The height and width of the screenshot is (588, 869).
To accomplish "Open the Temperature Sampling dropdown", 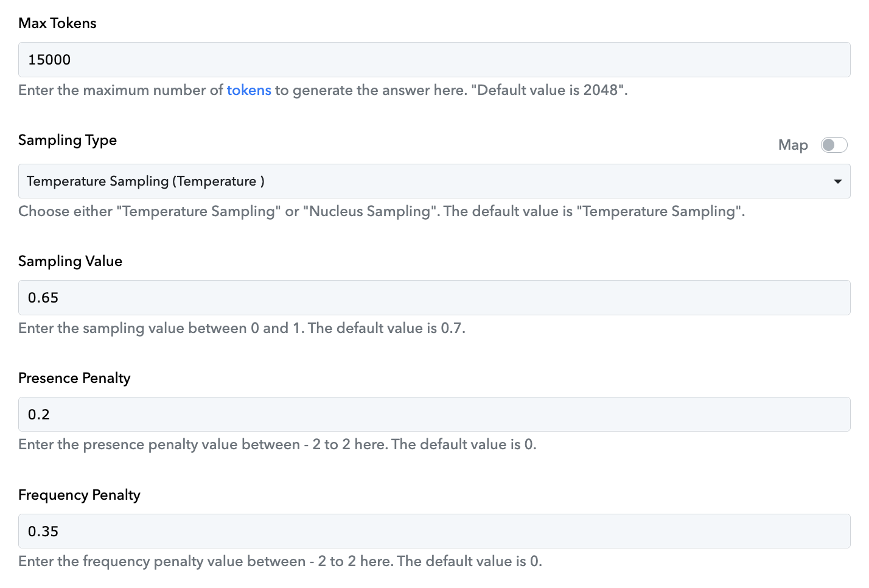I will tap(434, 181).
